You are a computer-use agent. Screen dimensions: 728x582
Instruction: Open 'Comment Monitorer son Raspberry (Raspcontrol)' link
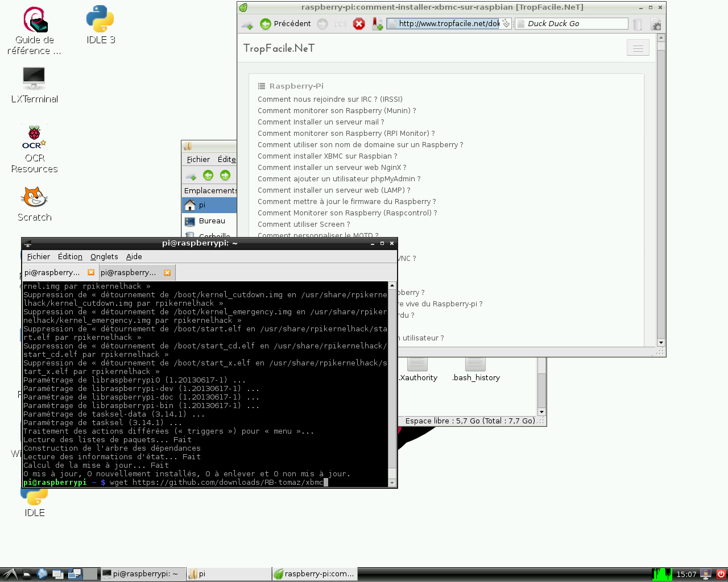[x=347, y=213]
